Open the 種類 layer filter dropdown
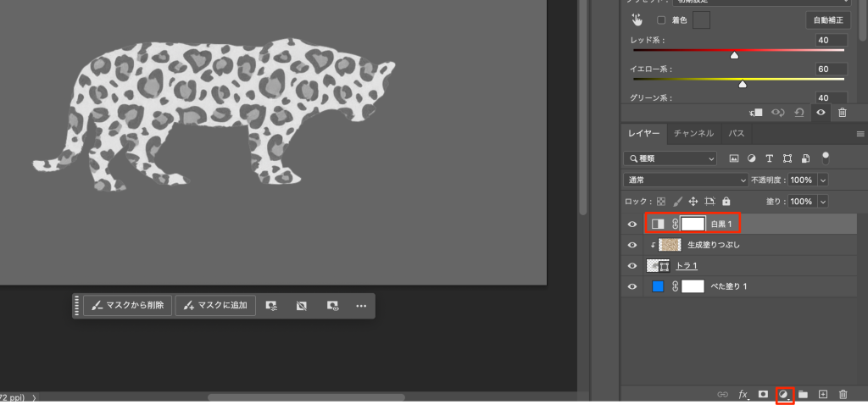The image size is (868, 405). (x=670, y=158)
